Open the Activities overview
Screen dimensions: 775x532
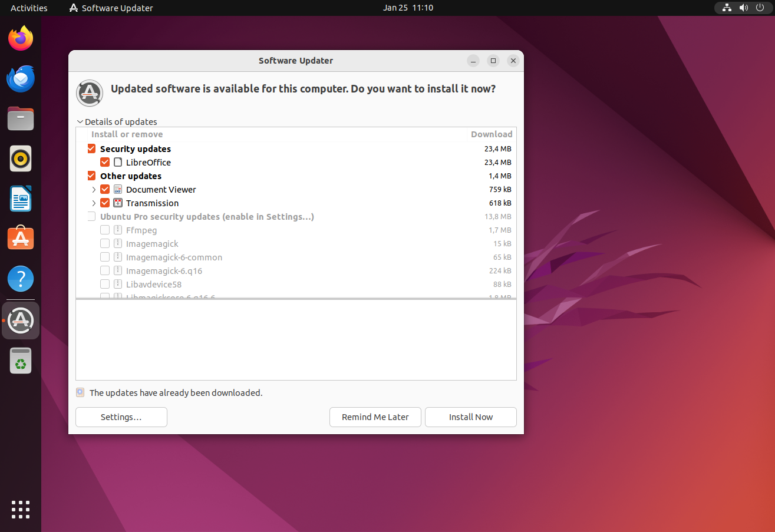pos(29,8)
